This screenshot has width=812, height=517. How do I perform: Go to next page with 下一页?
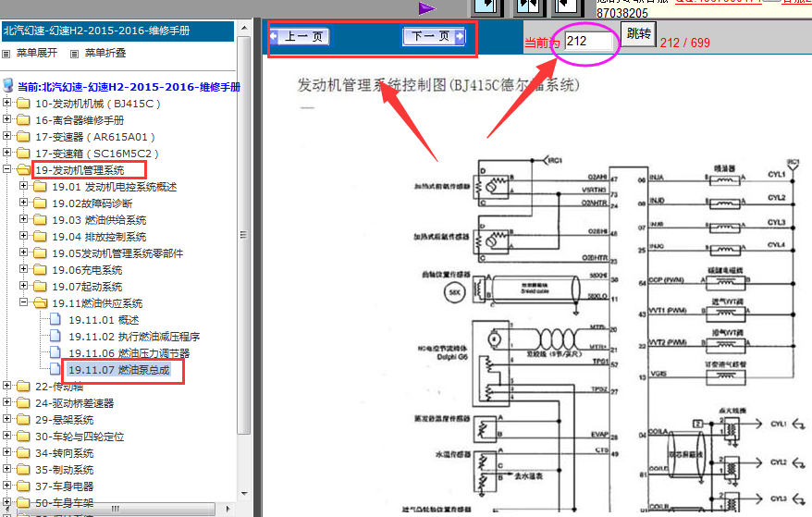tap(434, 36)
